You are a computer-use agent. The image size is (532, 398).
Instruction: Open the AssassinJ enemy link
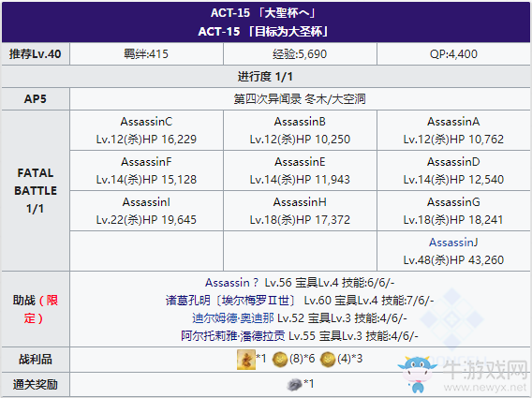coord(453,243)
